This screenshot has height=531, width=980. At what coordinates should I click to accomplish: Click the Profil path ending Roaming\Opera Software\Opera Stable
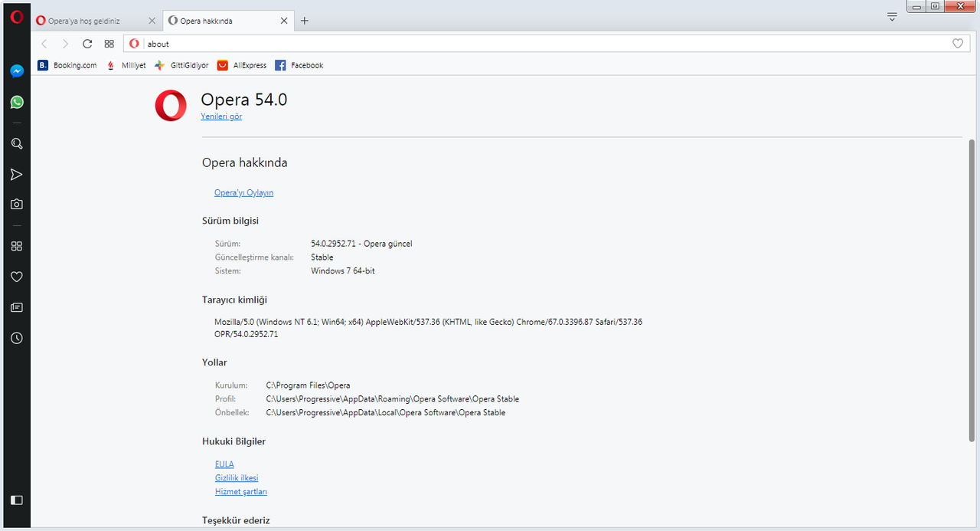pyautogui.click(x=393, y=399)
